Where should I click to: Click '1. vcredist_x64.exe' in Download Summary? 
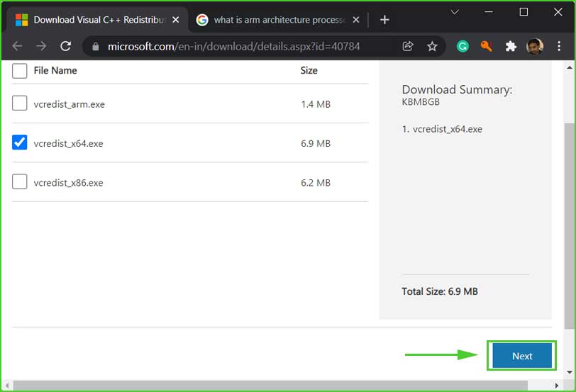coord(442,129)
